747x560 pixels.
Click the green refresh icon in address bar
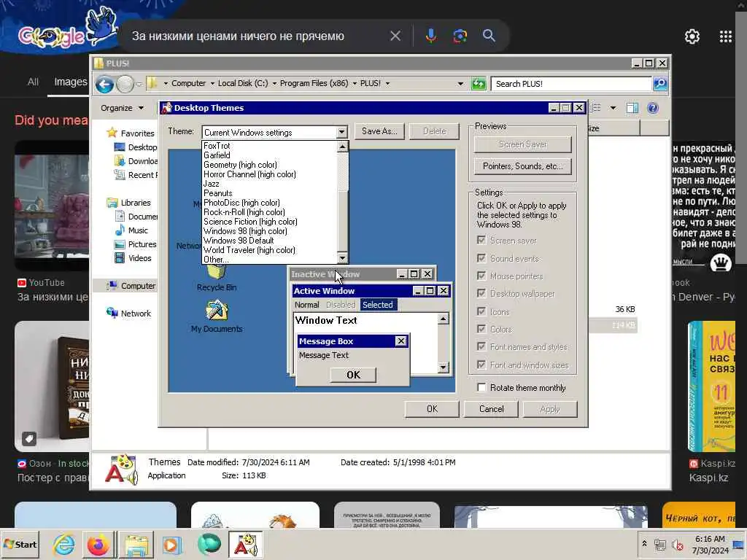(x=479, y=84)
